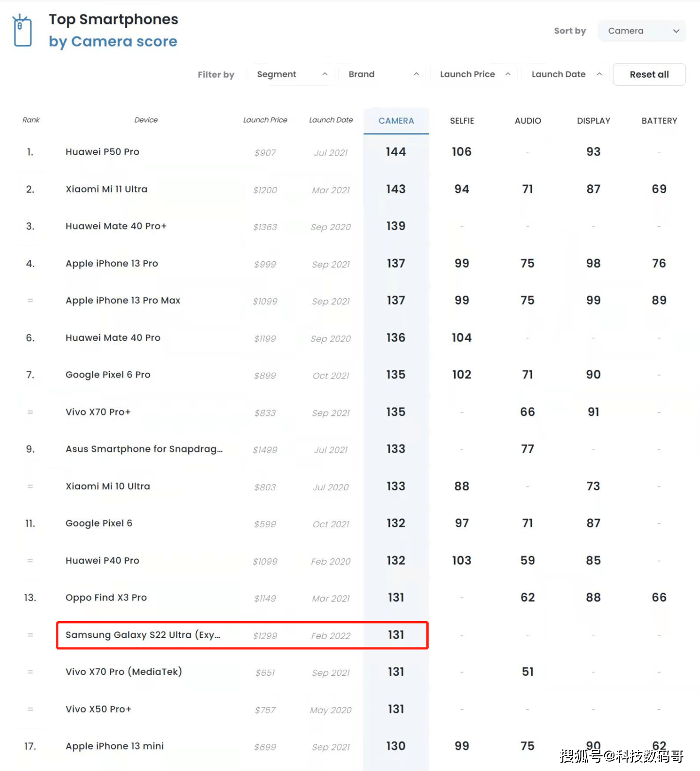Switch to the BATTERY score tab
Image resolution: width=700 pixels, height=771 pixels.
659,121
